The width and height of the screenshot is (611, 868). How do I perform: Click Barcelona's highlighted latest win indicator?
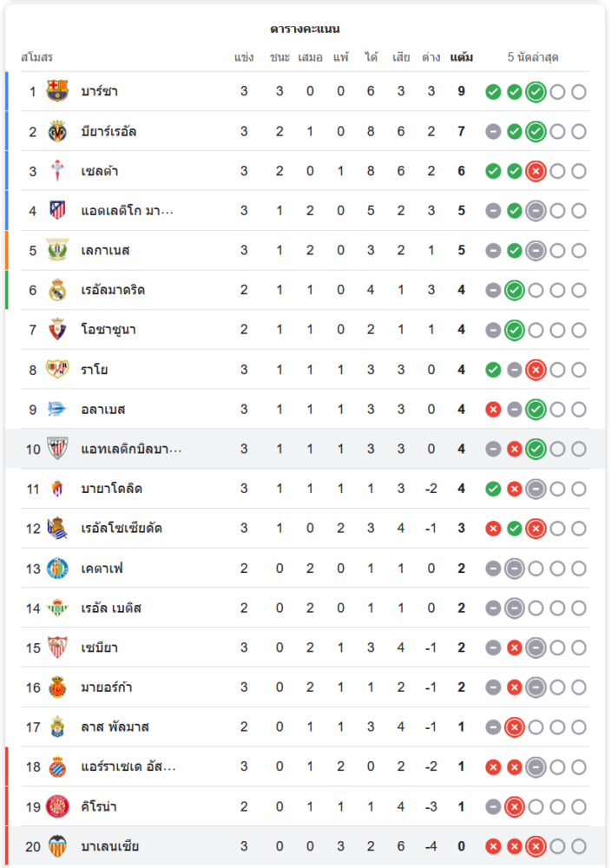point(535,91)
